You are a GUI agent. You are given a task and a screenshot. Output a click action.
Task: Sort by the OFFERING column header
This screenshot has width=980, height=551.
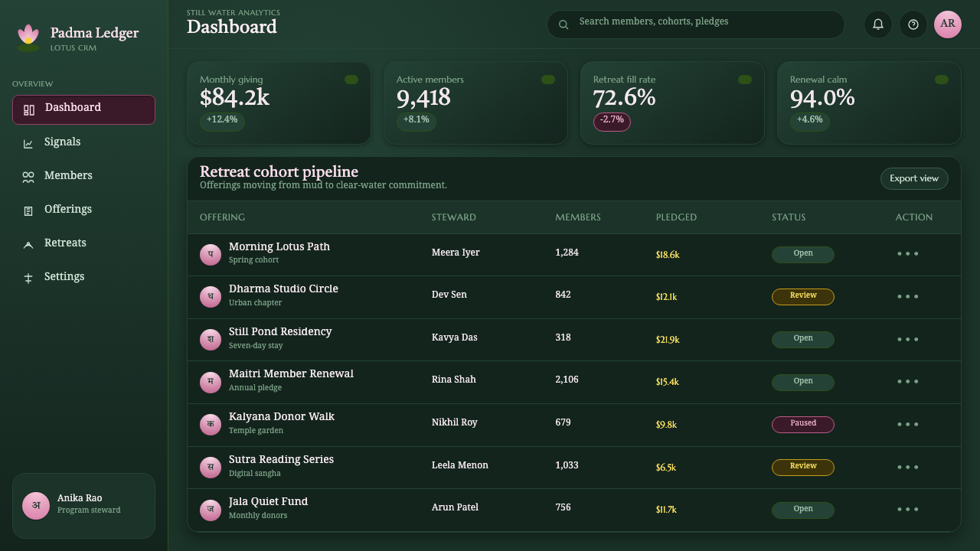coord(222,217)
